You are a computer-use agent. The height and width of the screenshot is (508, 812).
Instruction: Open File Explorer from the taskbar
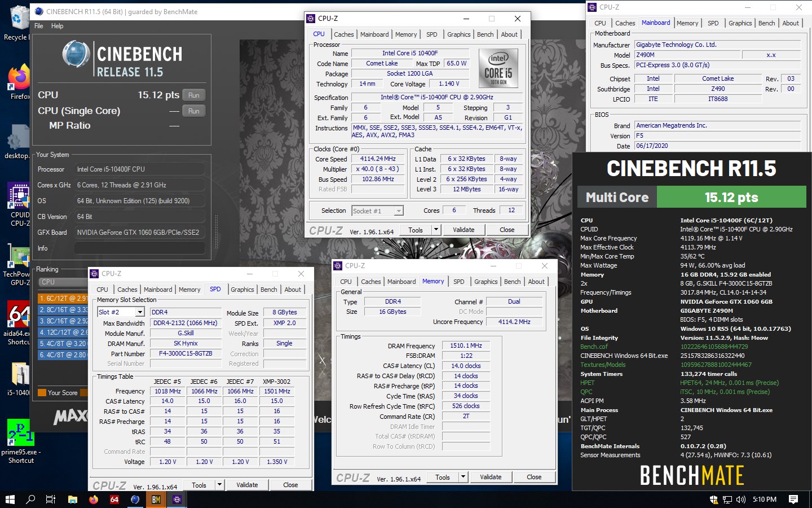72,499
